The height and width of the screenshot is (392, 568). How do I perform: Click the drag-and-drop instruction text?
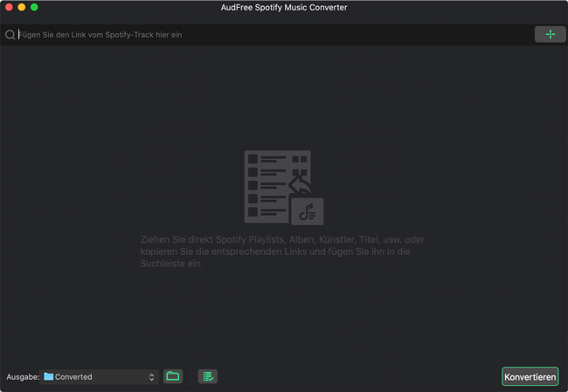click(282, 251)
